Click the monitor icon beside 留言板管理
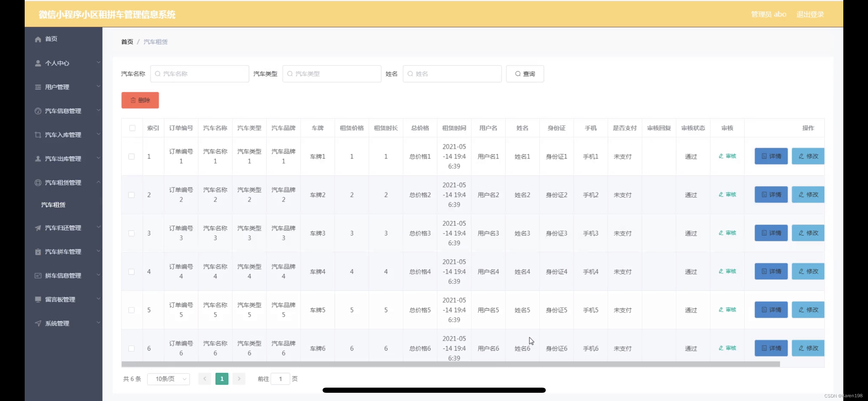Viewport: 868px width, 401px height. [38, 299]
